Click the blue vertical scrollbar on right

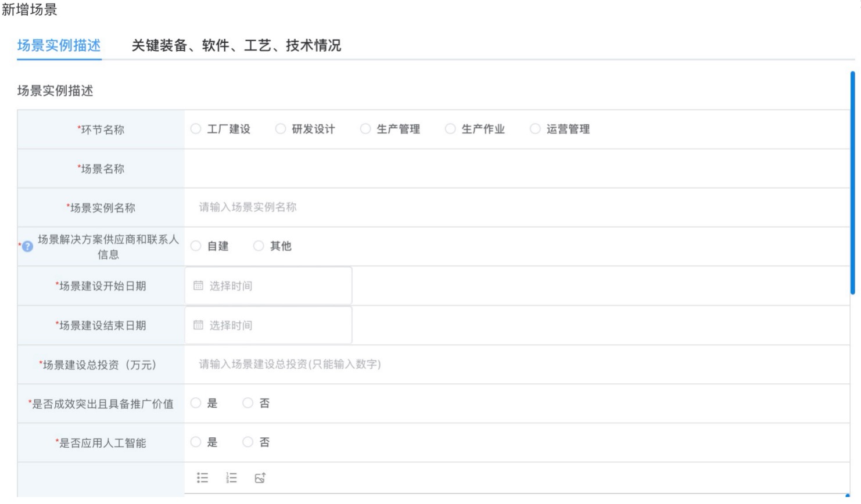[x=852, y=183]
